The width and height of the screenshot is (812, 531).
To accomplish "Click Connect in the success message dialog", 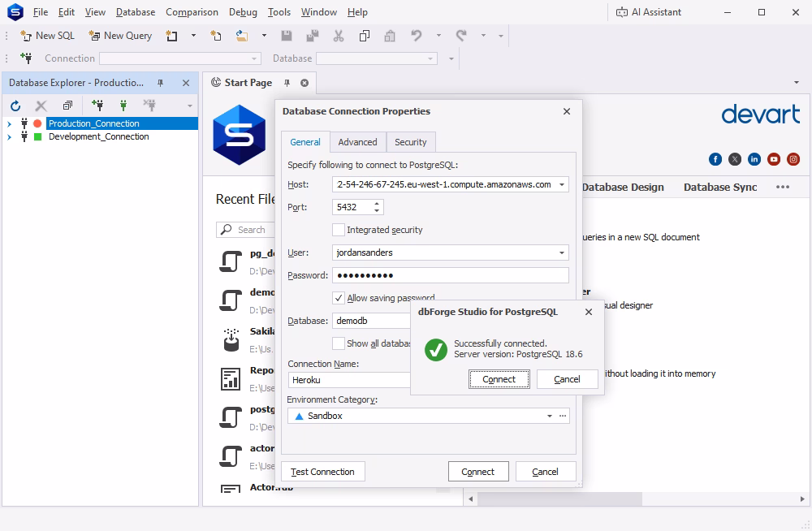I will click(499, 379).
